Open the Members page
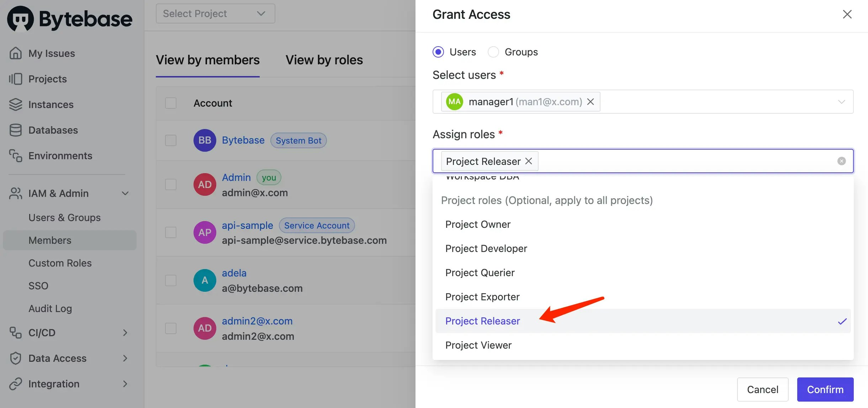 click(x=50, y=240)
